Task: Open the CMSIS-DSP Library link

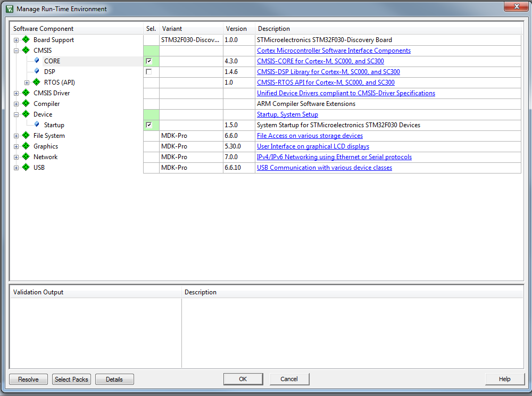Action: [x=328, y=72]
